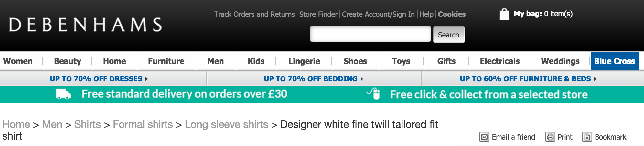Click the Store Finder link
644x146 pixels.
(x=318, y=14)
